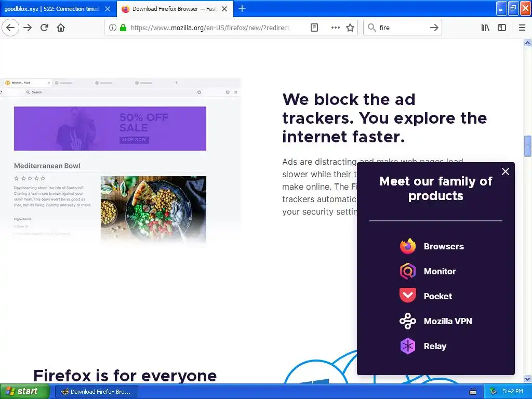Viewport: 532px width, 399px height.
Task: Switch to the goodblox.xyz tab
Action: click(x=51, y=9)
